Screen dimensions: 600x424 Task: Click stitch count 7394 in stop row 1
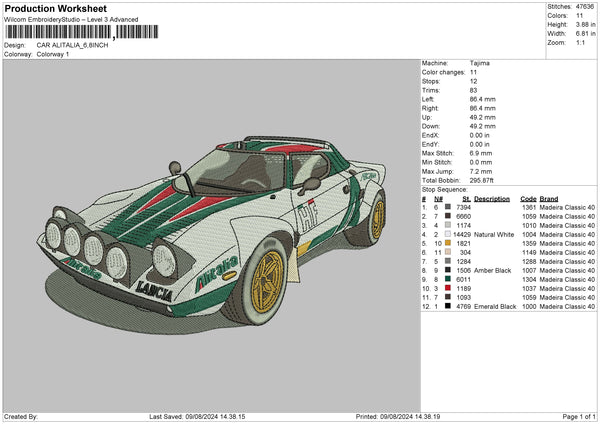pos(463,207)
